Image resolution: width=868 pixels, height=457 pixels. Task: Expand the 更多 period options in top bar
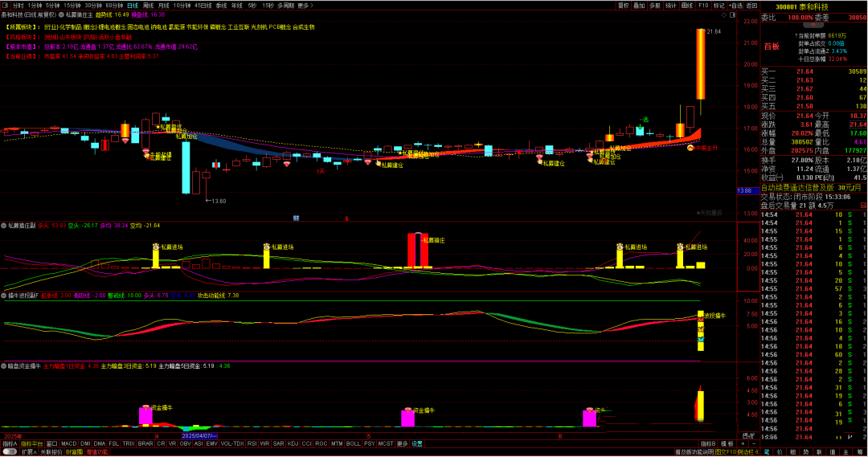click(303, 5)
